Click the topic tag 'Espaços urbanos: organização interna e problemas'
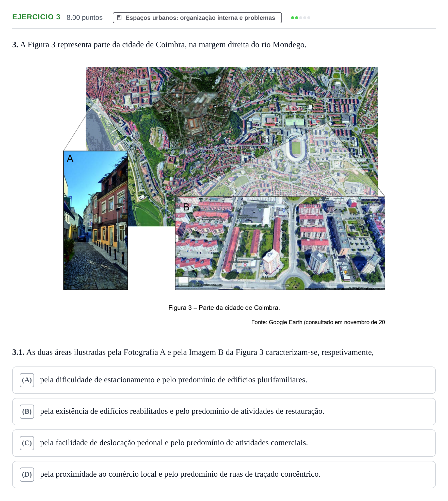Viewport: 448px width, 501px height. click(x=197, y=18)
